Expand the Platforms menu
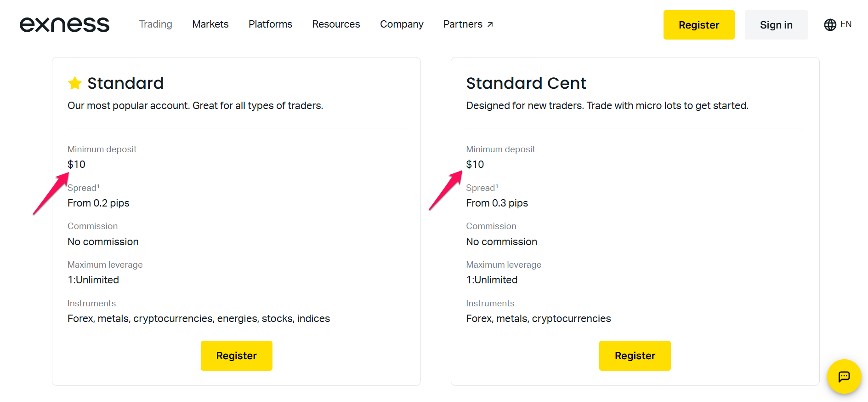 270,24
